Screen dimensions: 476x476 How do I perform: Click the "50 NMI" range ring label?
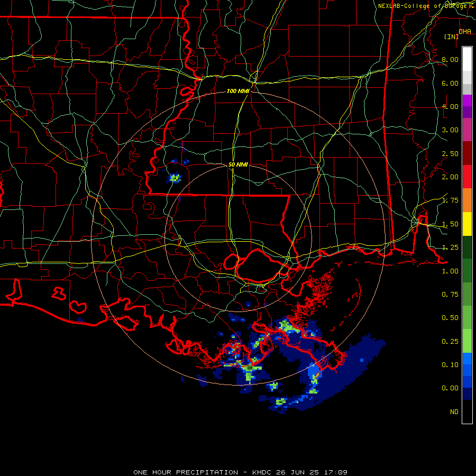[239, 164]
